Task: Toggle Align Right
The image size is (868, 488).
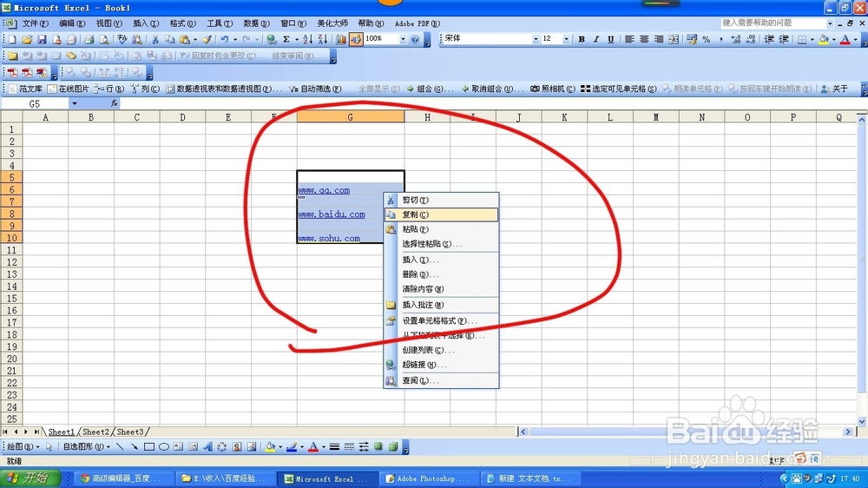Action: (x=659, y=39)
